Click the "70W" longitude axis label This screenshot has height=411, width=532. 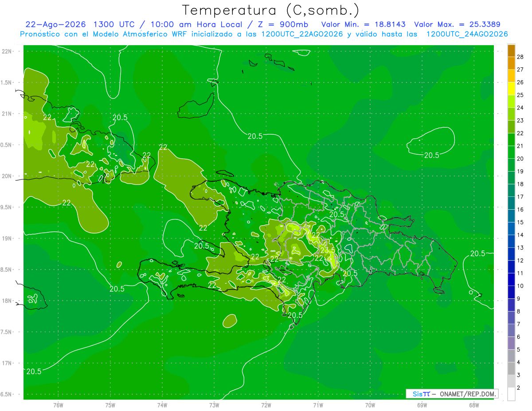pos(370,405)
